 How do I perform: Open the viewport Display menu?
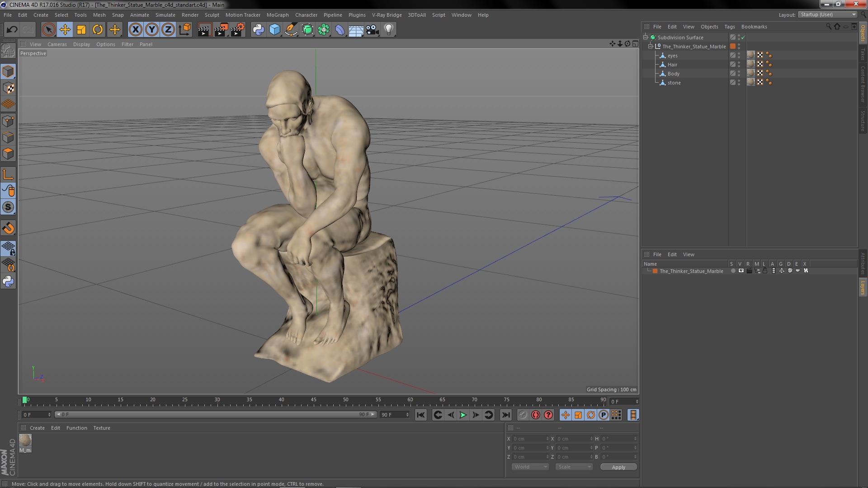tap(81, 44)
